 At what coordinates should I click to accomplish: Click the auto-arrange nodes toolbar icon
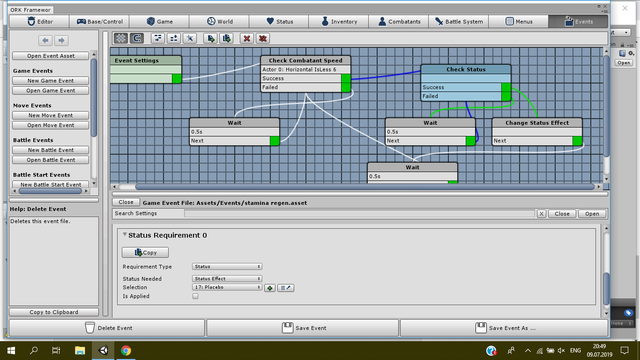click(x=158, y=38)
